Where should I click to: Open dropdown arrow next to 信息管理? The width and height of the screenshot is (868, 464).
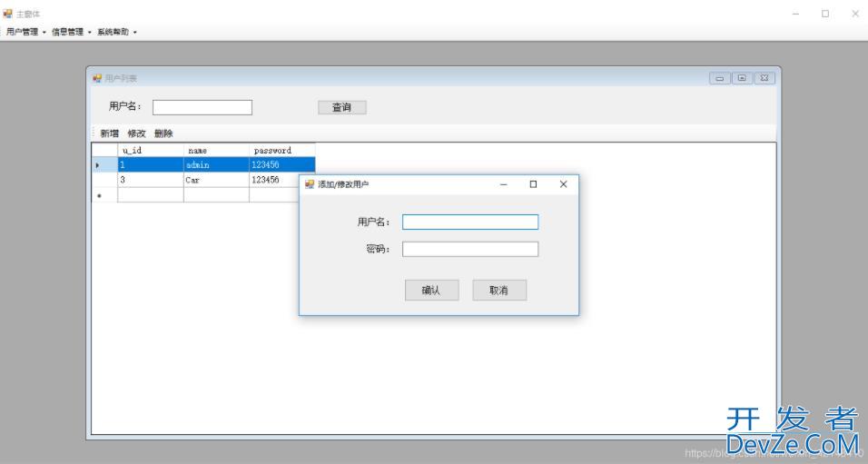(90, 33)
